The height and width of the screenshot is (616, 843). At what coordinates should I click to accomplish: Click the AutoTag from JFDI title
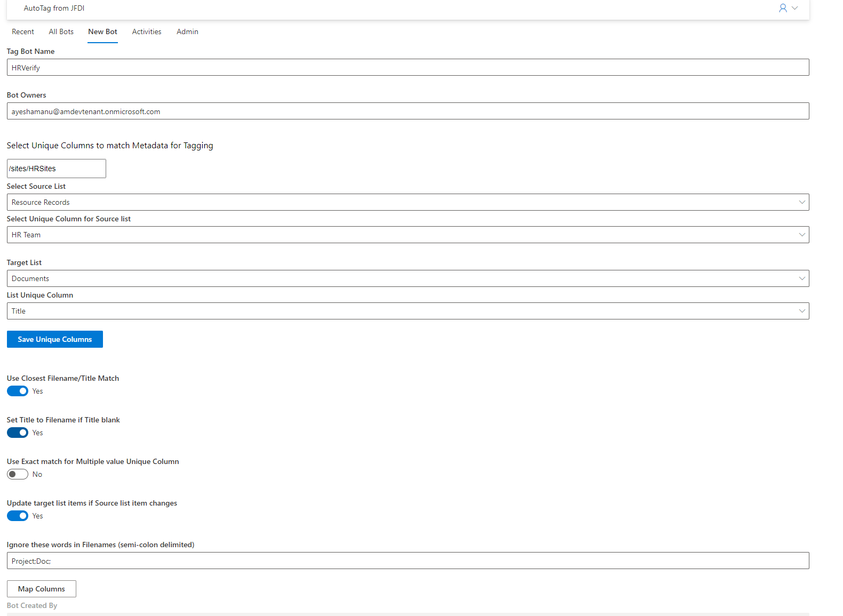click(x=54, y=8)
